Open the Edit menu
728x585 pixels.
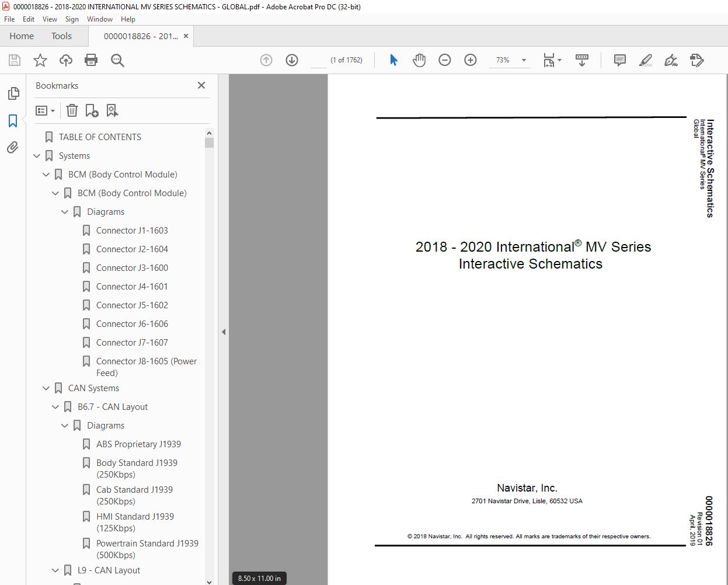click(29, 19)
